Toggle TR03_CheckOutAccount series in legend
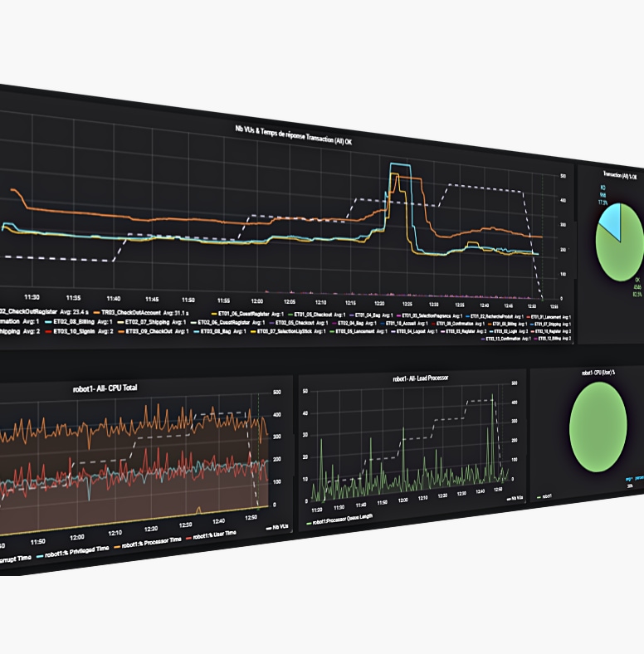The image size is (644, 654). (x=141, y=312)
